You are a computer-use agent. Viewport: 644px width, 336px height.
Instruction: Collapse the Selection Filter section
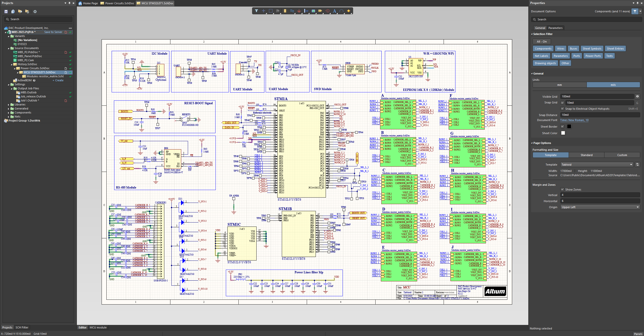click(x=532, y=34)
